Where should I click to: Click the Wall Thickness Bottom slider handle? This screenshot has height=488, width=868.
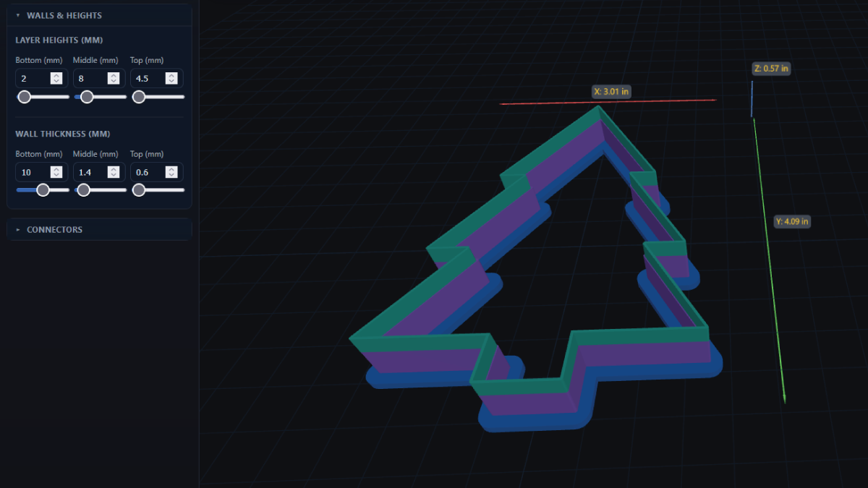pos(43,190)
